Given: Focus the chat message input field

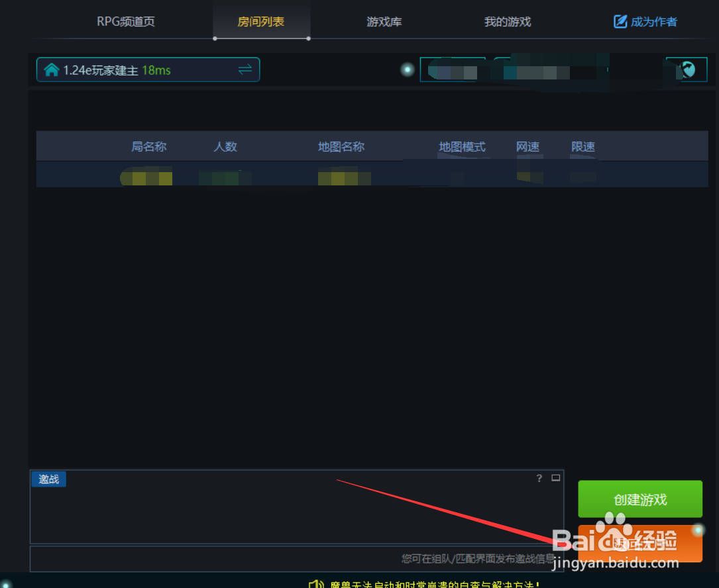Looking at the screenshot, I should click(297, 559).
